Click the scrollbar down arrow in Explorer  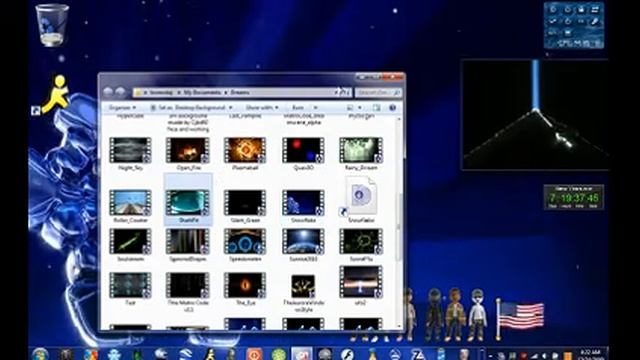(399, 326)
